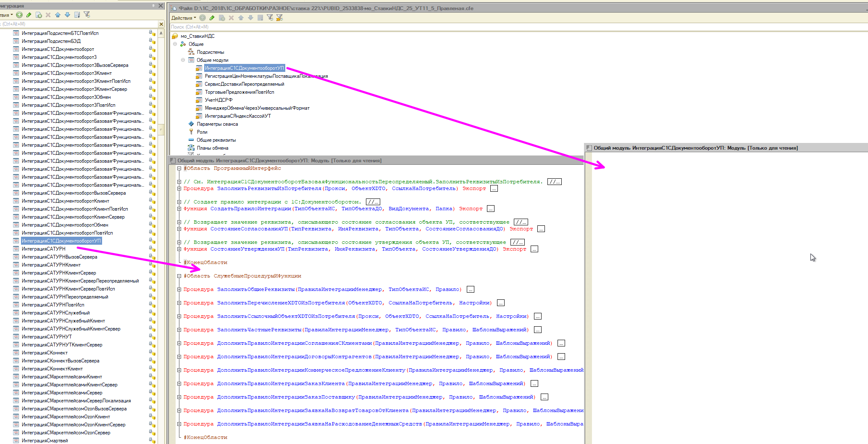Click the funnel with yellow marker in Файл window toolbar
Image resolution: width=868 pixels, height=444 pixels.
click(279, 18)
